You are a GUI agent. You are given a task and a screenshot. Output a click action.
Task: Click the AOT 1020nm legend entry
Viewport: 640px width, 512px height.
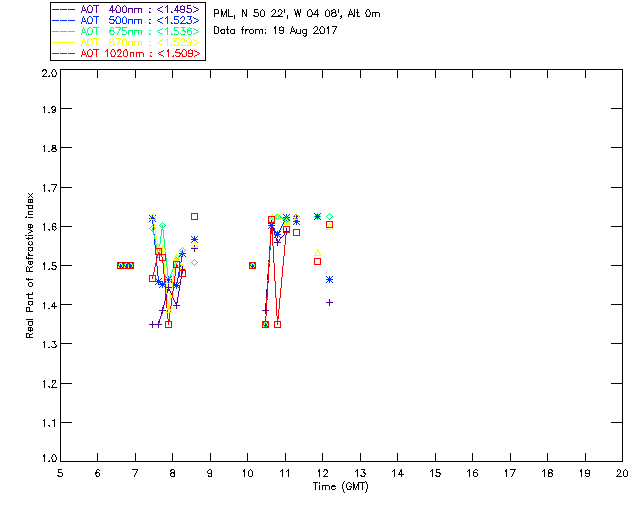128,53
